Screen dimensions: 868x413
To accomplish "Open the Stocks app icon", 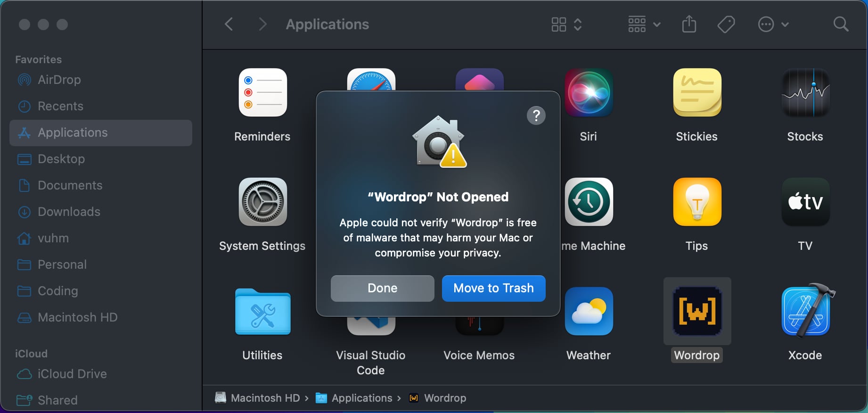I will (x=805, y=92).
